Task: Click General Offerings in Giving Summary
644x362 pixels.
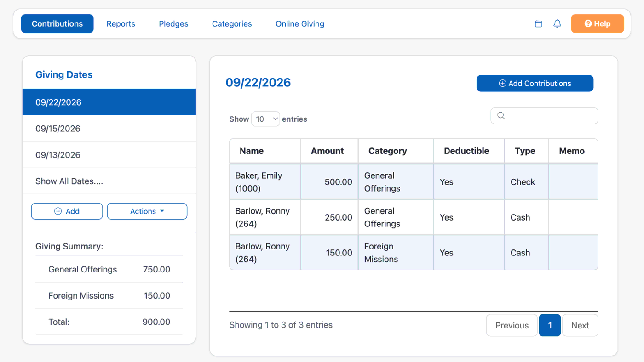Action: coord(83,269)
